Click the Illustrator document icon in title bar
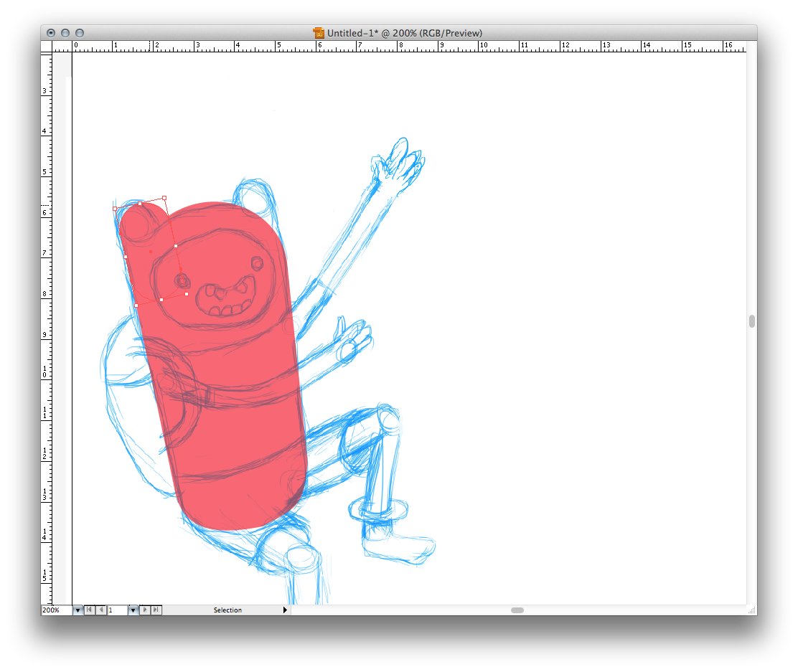Screen dimensions: 798x672 tap(319, 33)
